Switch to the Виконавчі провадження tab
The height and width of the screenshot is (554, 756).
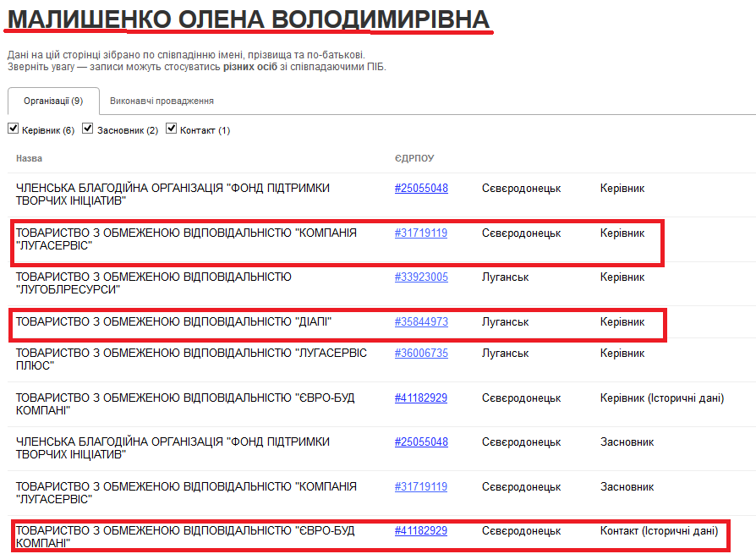tap(162, 101)
